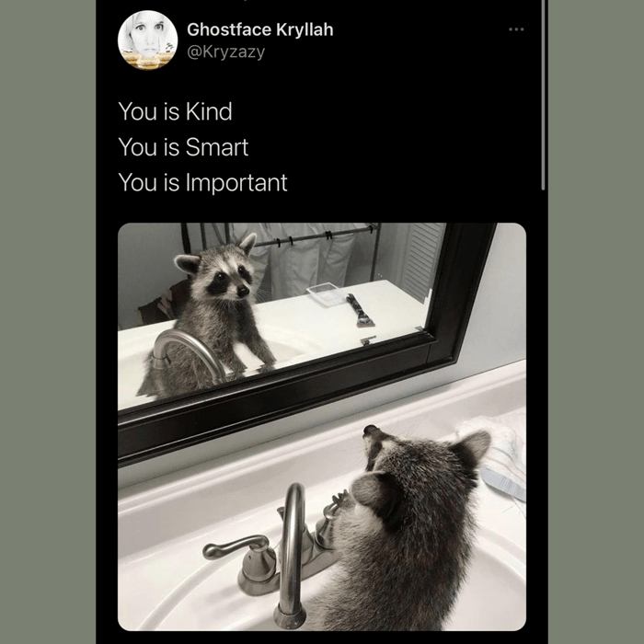
Task: Click the "You is Smart" text line
Action: pyautogui.click(x=183, y=147)
